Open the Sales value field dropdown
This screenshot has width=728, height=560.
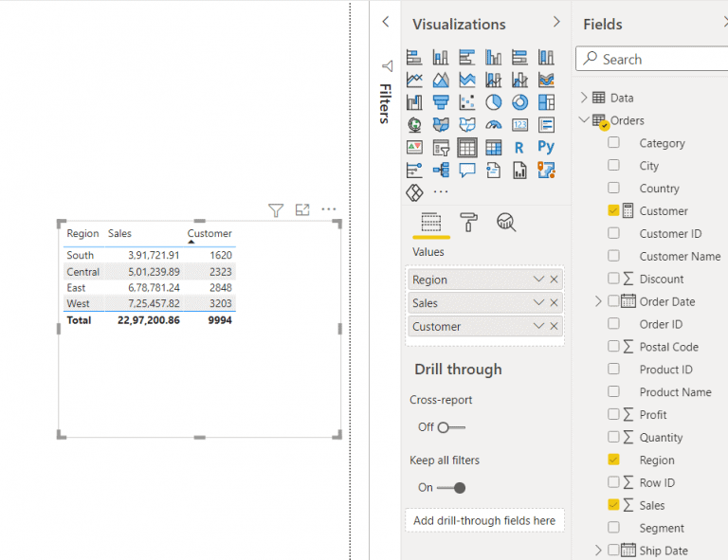[x=538, y=302]
